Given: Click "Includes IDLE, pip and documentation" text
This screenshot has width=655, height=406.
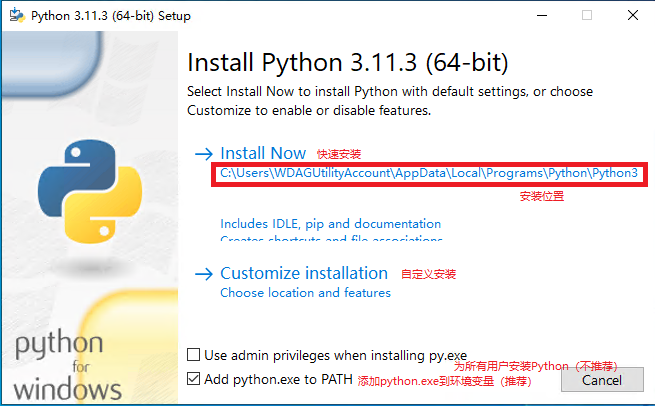Looking at the screenshot, I should (330, 224).
